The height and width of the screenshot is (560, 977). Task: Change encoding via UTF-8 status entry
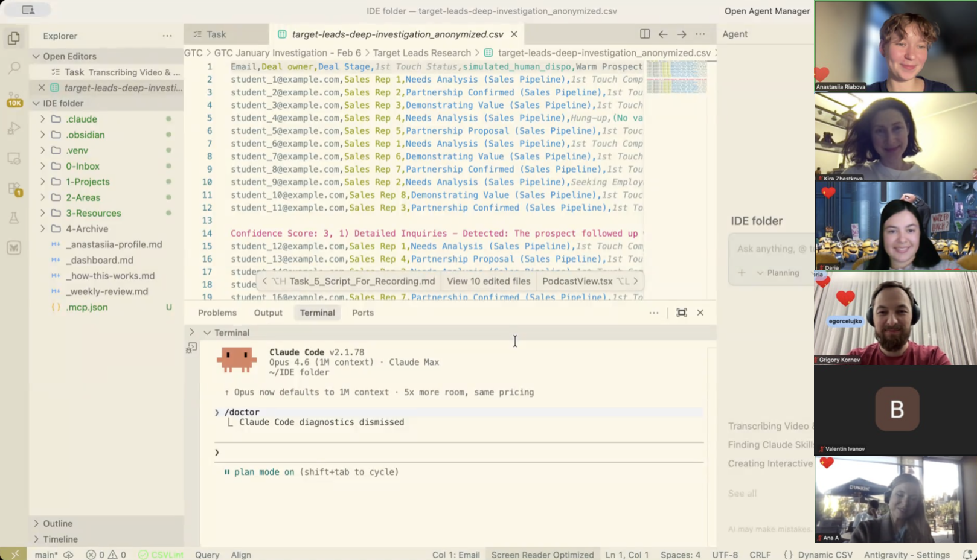[x=725, y=555]
